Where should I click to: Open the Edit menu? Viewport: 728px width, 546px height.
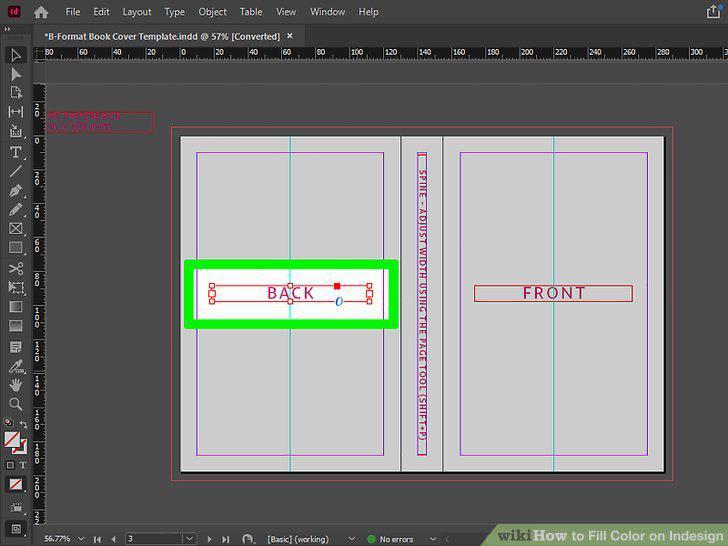(101, 12)
